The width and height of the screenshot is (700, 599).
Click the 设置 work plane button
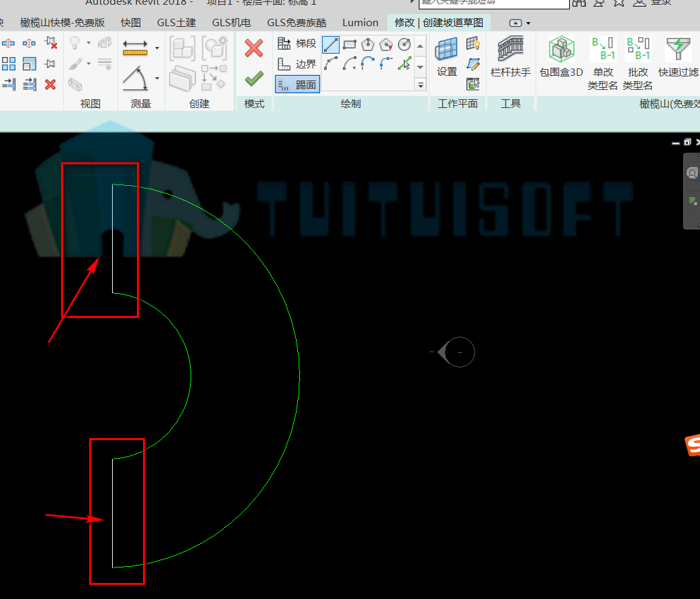click(447, 57)
